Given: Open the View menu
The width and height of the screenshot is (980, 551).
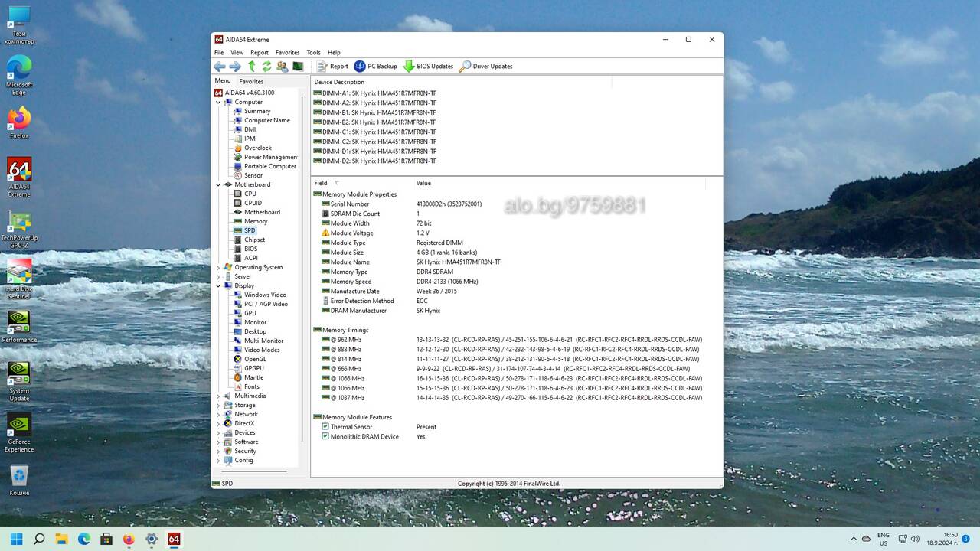Looking at the screenshot, I should 237,53.
